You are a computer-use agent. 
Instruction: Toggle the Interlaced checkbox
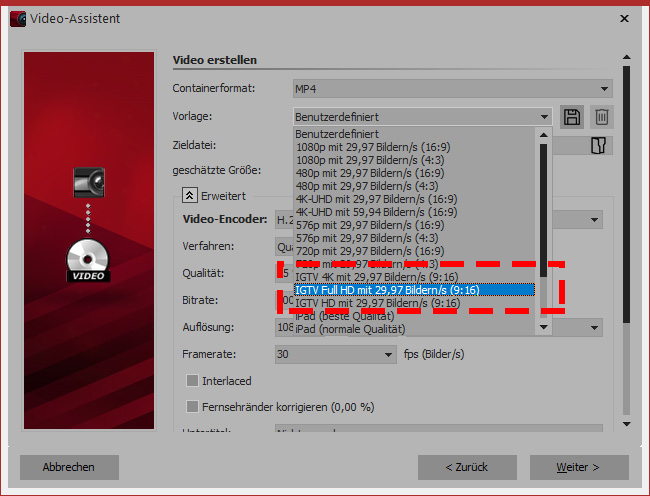click(x=192, y=380)
